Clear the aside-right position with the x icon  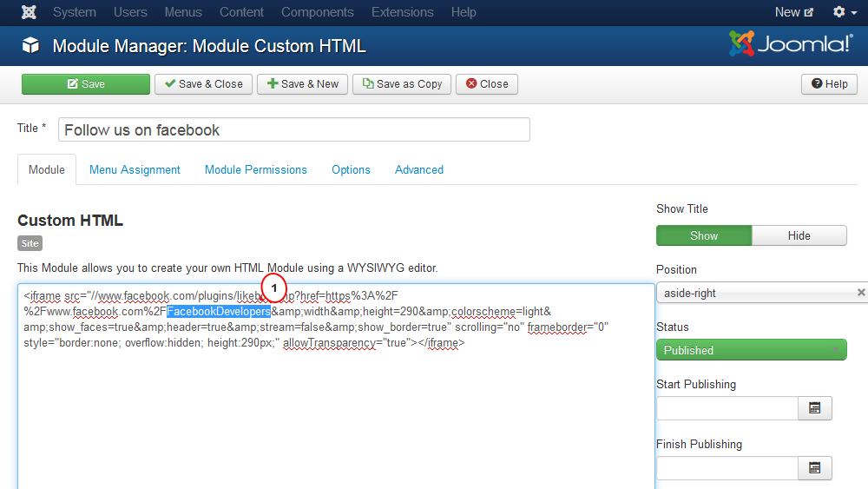pos(861,293)
